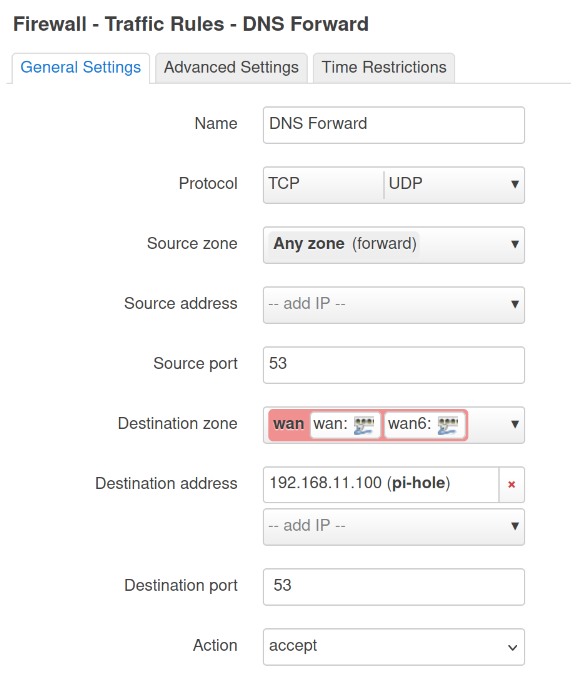571x695 pixels.
Task: Select the General Settings tab
Action: coord(81,68)
